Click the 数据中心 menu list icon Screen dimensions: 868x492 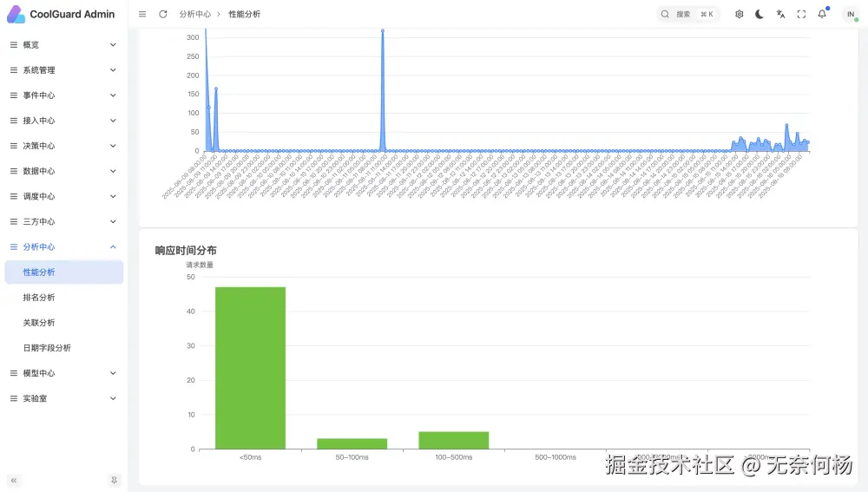[14, 171]
